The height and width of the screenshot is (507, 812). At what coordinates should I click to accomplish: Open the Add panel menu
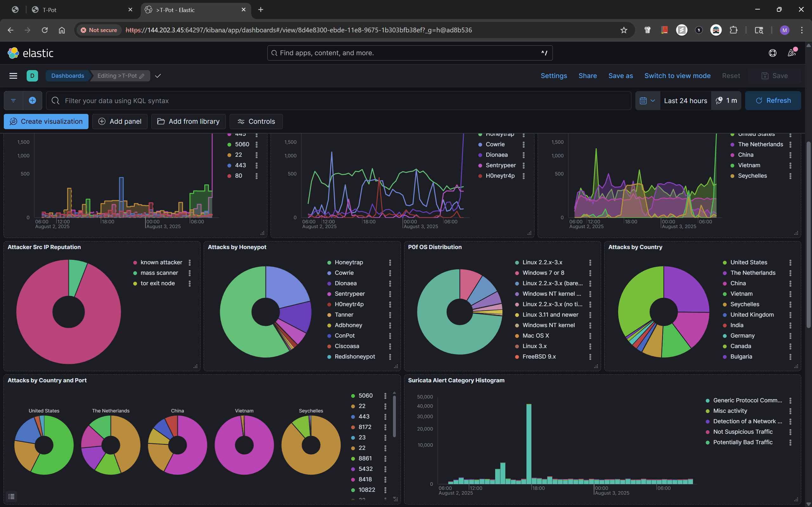point(120,122)
